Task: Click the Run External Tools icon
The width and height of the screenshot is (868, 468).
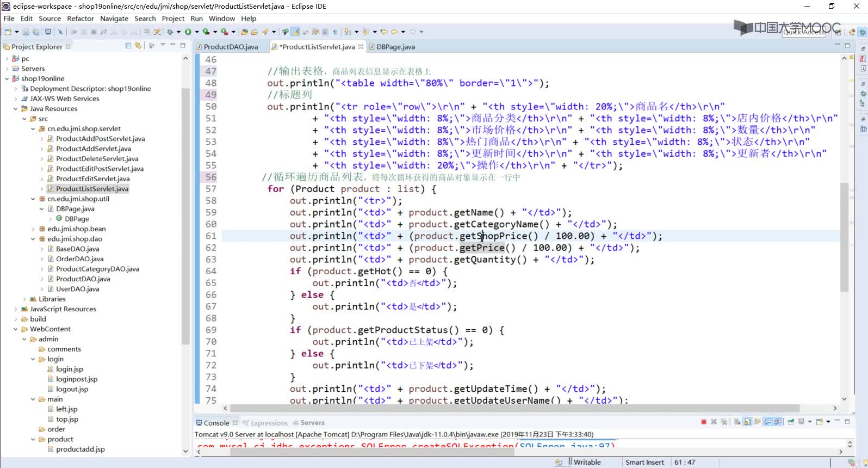Action: point(224,32)
